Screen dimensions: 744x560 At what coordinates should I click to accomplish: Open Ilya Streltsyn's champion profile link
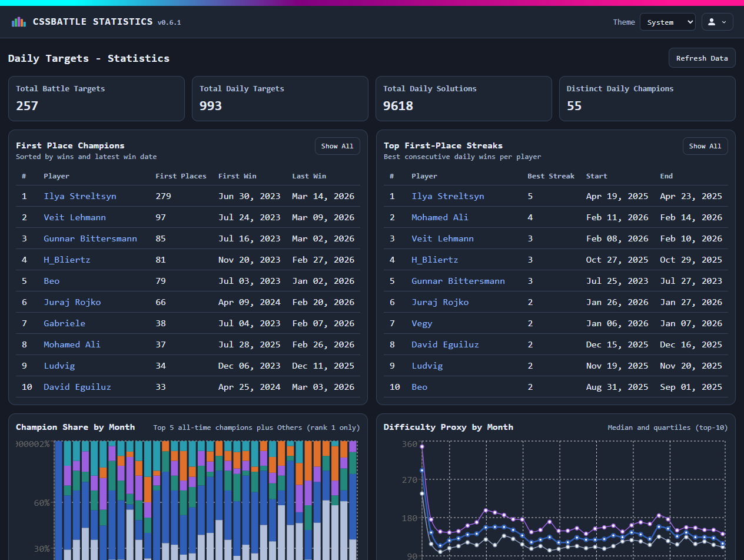pos(80,195)
